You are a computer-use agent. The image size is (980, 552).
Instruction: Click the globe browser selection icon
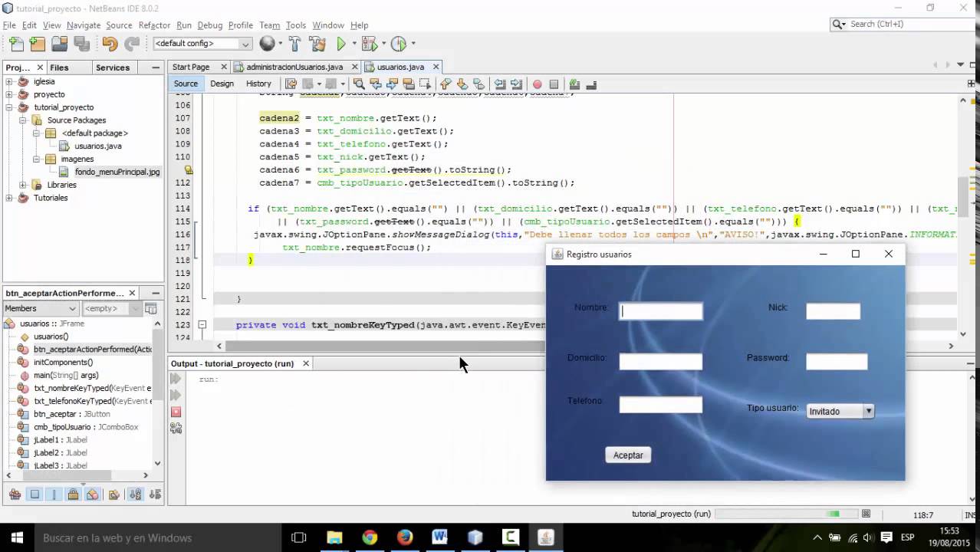coord(267,44)
